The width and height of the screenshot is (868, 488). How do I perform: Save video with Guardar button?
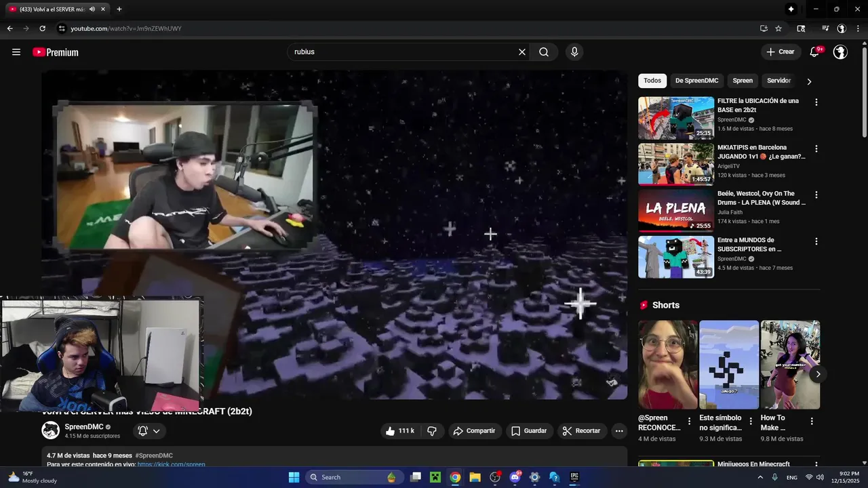click(529, 431)
